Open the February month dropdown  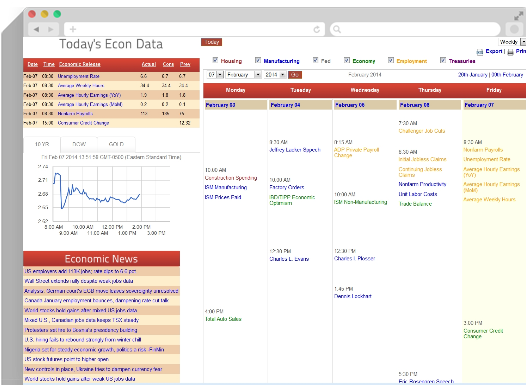point(243,74)
